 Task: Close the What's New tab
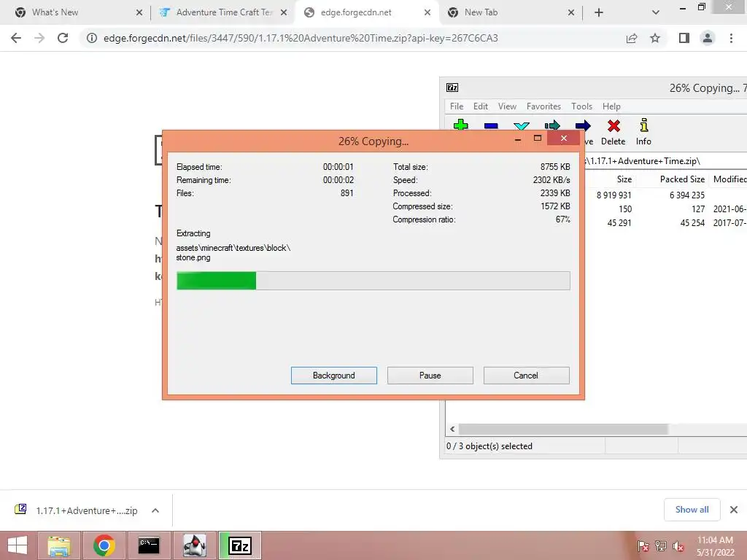point(139,13)
